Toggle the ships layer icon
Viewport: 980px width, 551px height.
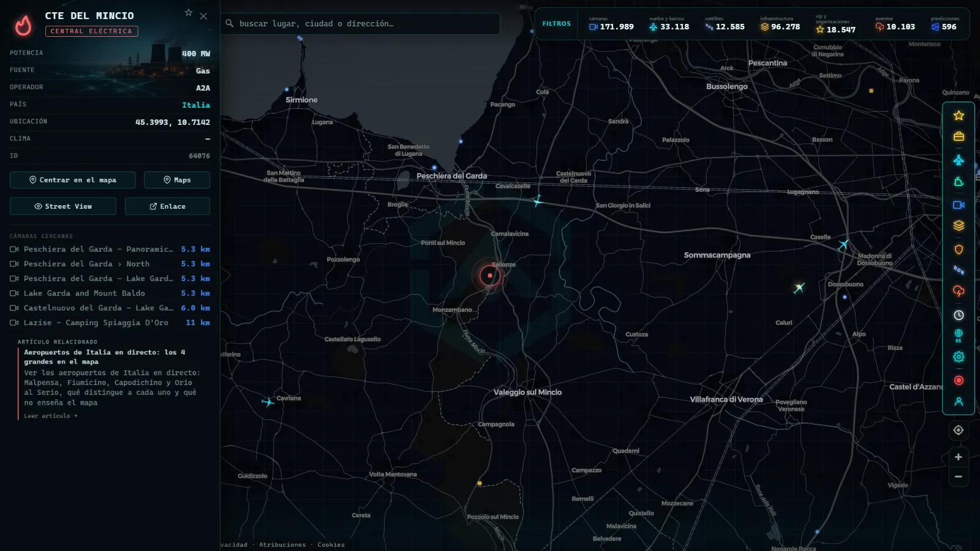pos(959,182)
